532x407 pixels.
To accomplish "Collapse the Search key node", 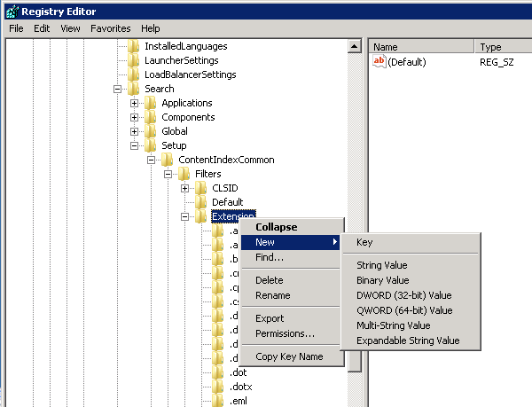I will coord(117,90).
